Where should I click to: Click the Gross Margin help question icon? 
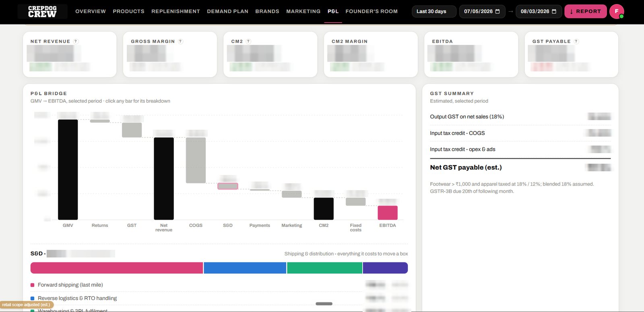[180, 42]
